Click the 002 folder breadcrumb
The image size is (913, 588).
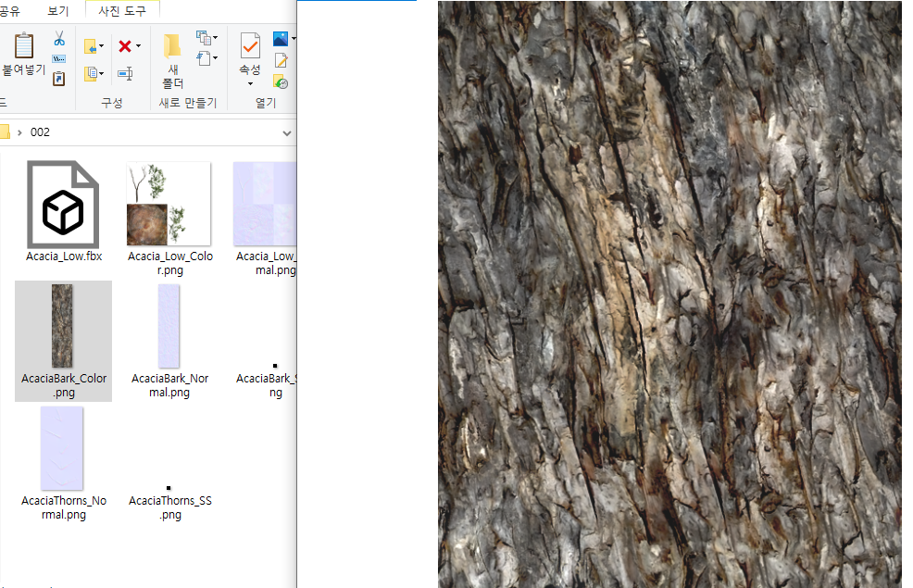[40, 132]
